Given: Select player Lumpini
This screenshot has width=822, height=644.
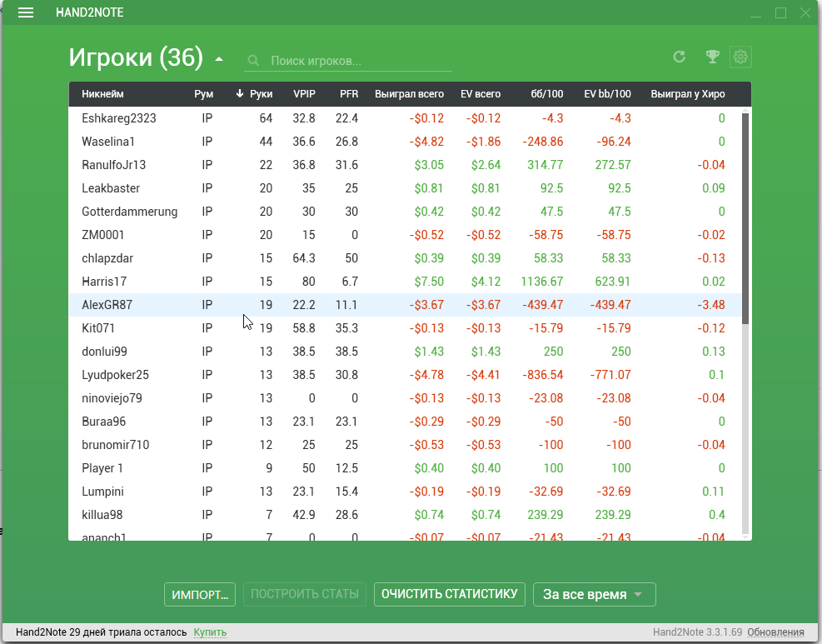Looking at the screenshot, I should (405, 492).
